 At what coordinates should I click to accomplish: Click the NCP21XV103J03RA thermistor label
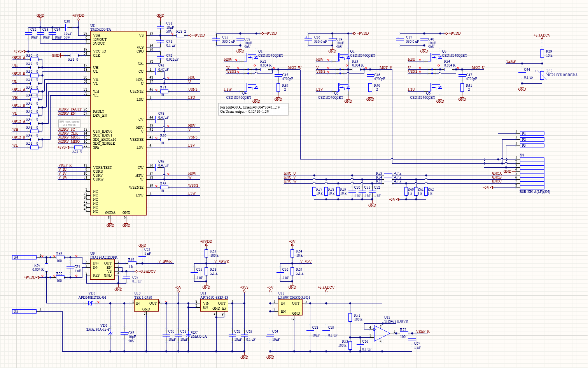click(x=562, y=75)
